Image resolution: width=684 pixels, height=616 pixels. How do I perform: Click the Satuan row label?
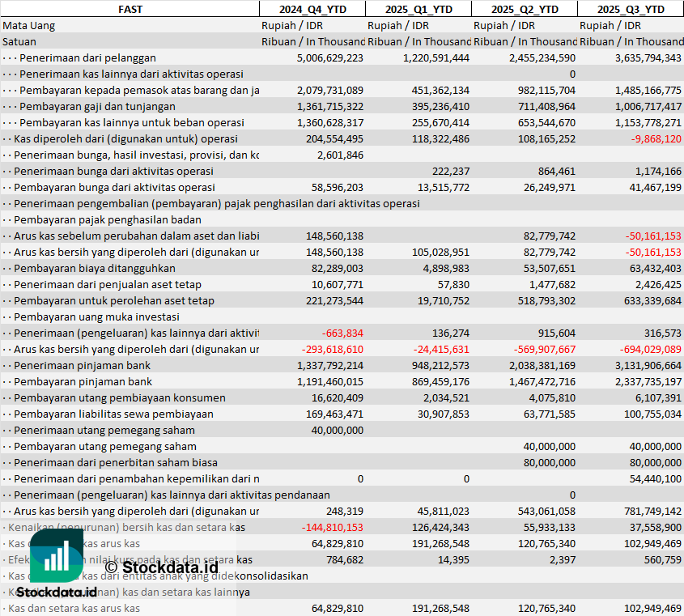pyautogui.click(x=19, y=41)
